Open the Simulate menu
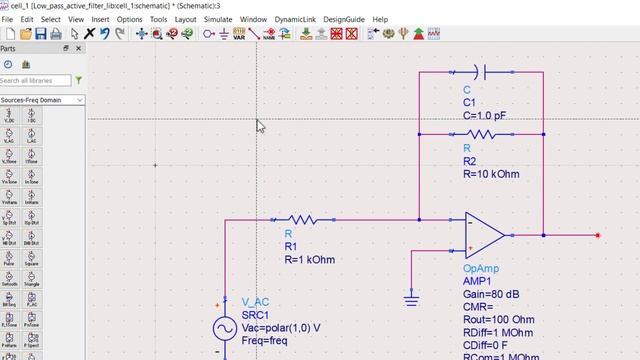The height and width of the screenshot is (360, 640). 218,19
